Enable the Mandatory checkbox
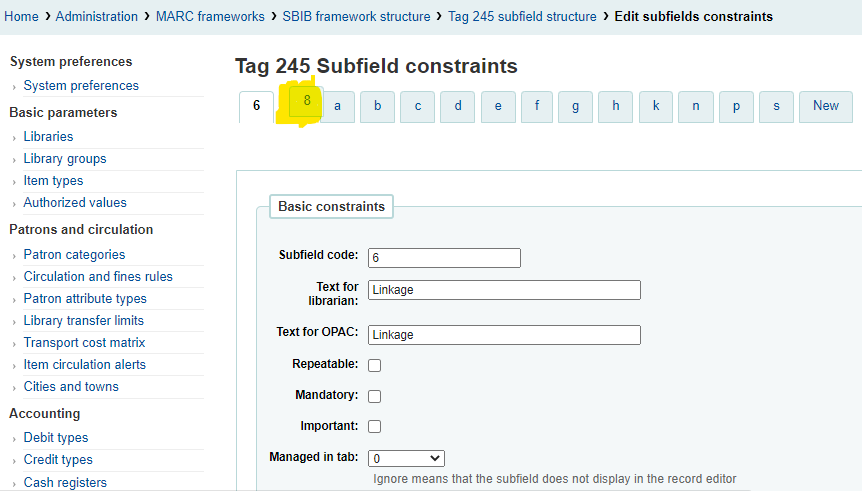 click(x=374, y=396)
